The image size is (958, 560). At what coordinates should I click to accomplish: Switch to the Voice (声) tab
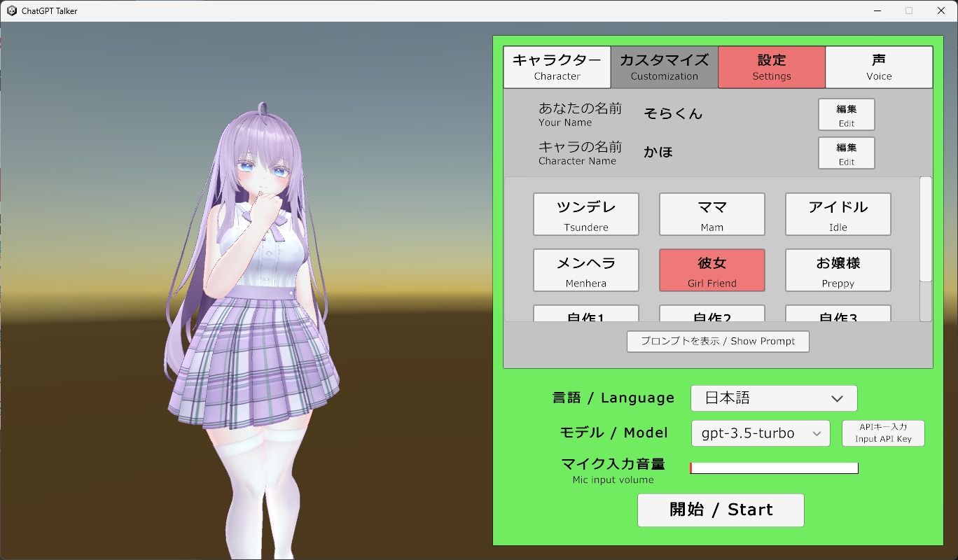(879, 66)
